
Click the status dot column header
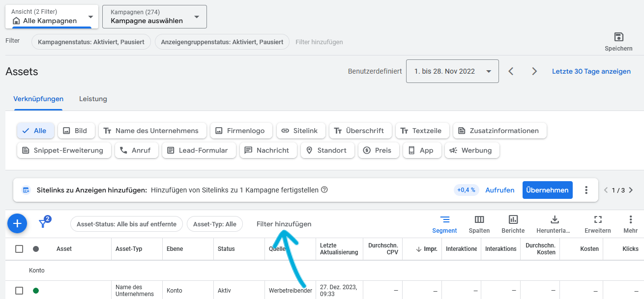36,249
